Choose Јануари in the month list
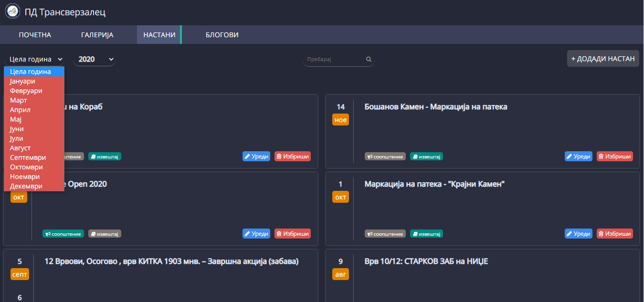Viewport: 644px width, 302px height. tap(22, 81)
